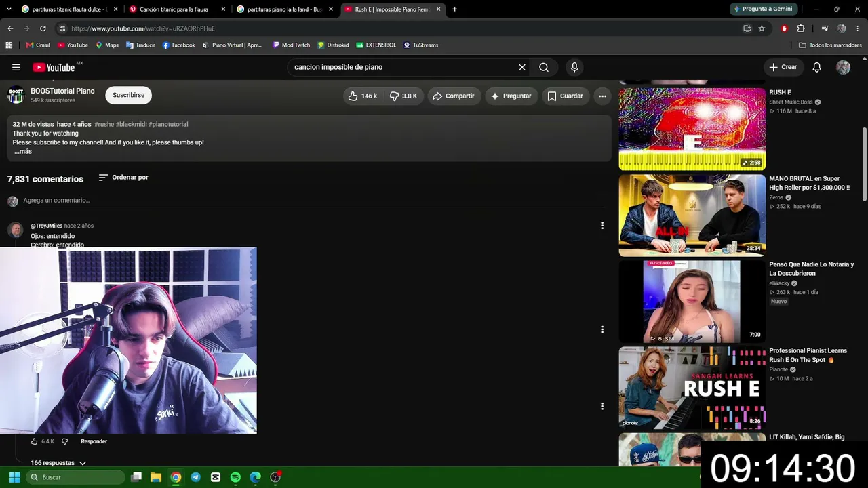Image resolution: width=868 pixels, height=488 pixels.
Task: Open the Chrome apps grid shortcut
Action: pyautogui.click(x=9, y=45)
